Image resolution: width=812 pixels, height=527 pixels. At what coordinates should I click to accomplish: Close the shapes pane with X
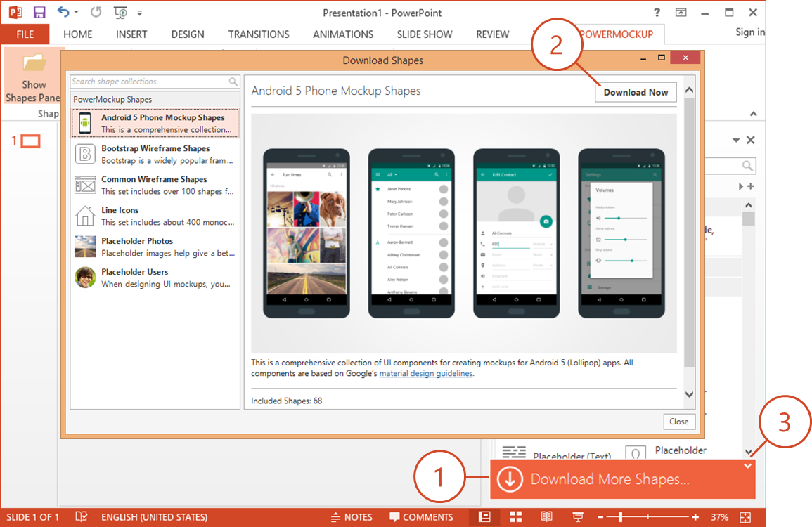click(750, 140)
